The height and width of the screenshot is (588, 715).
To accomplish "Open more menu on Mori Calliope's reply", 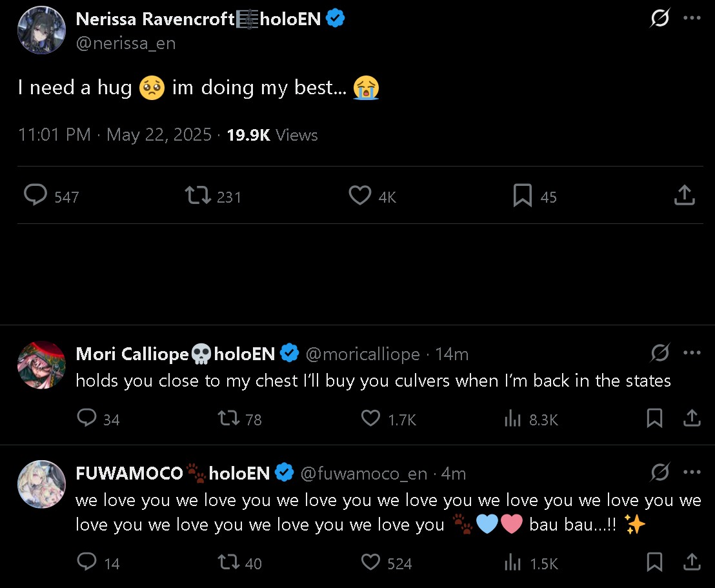I will coord(692,353).
